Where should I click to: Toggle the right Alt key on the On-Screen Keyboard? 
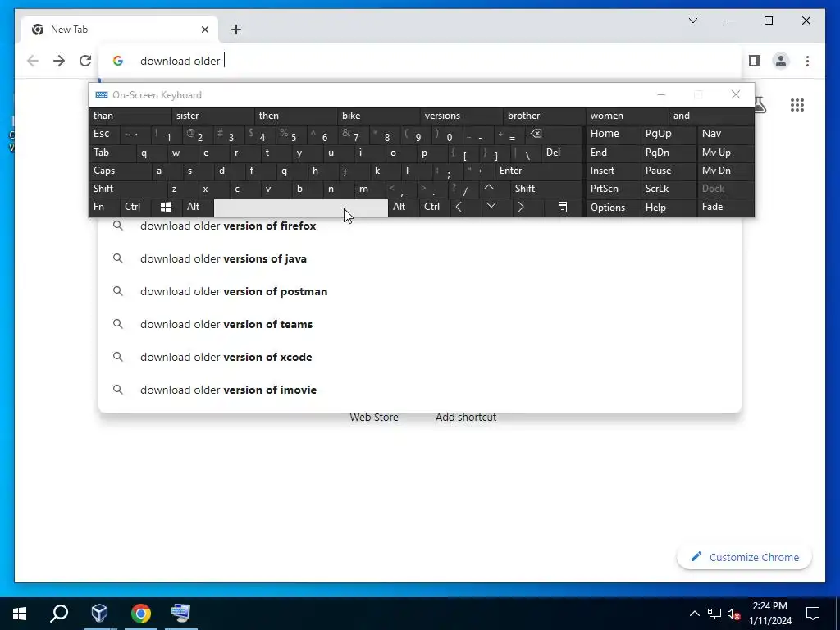pyautogui.click(x=404, y=208)
